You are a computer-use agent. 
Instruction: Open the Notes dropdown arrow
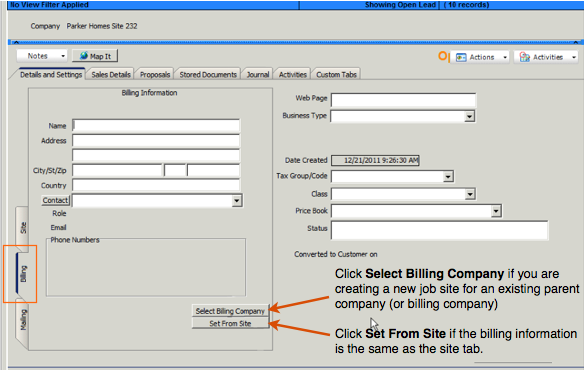[63, 56]
